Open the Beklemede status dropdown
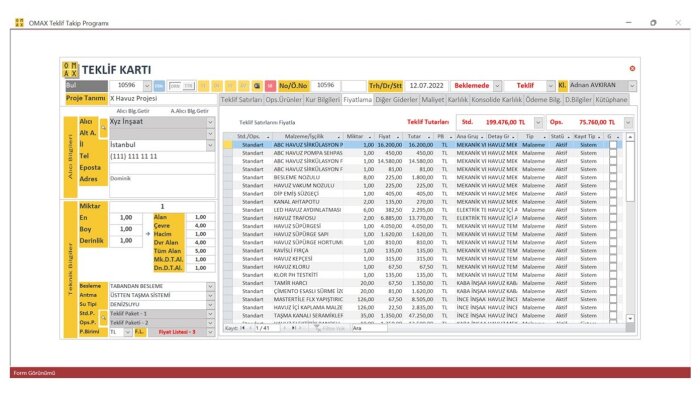Screen dimensions: 700x394 (497, 86)
